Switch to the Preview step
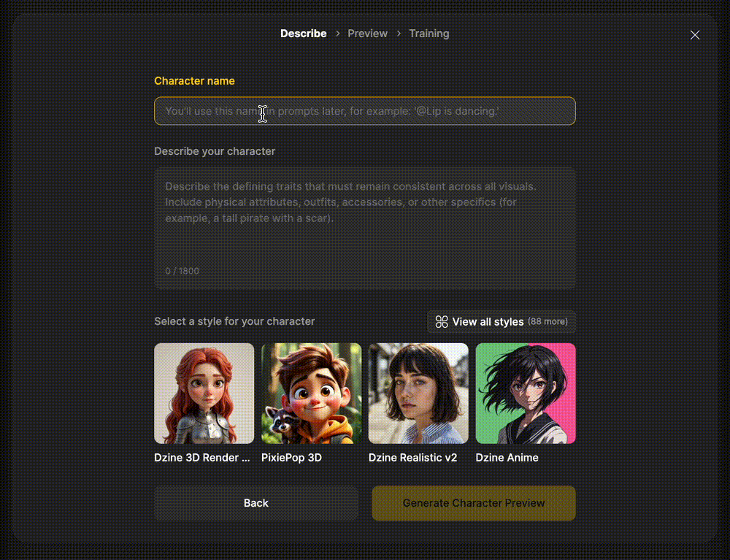 pyautogui.click(x=367, y=34)
